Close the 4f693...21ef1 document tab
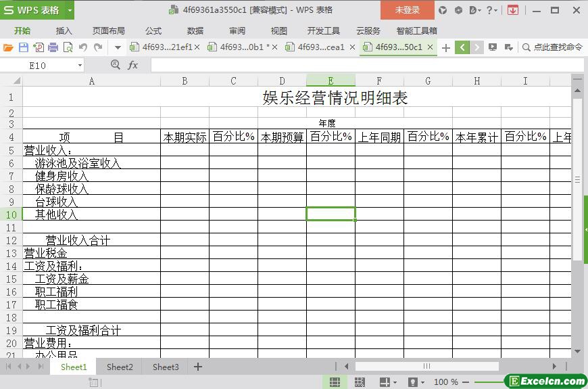The width and height of the screenshot is (588, 389). 197,47
